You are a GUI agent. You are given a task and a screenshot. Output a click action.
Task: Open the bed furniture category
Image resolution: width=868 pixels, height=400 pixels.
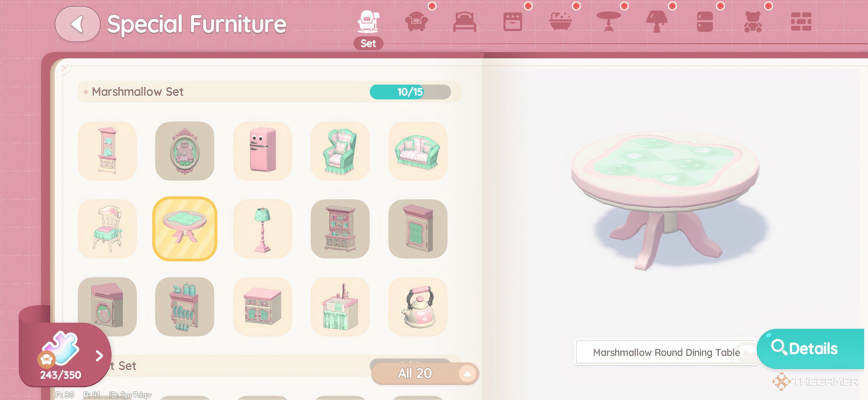coord(464,22)
